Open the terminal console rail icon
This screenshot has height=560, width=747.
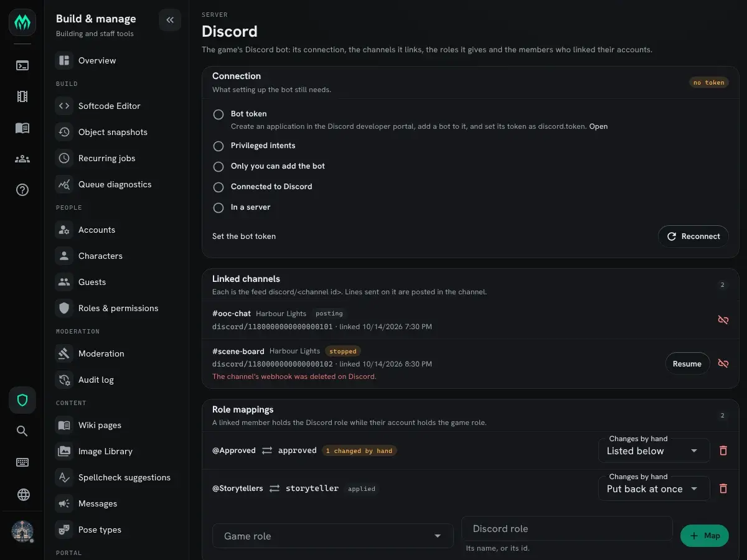pos(22,65)
